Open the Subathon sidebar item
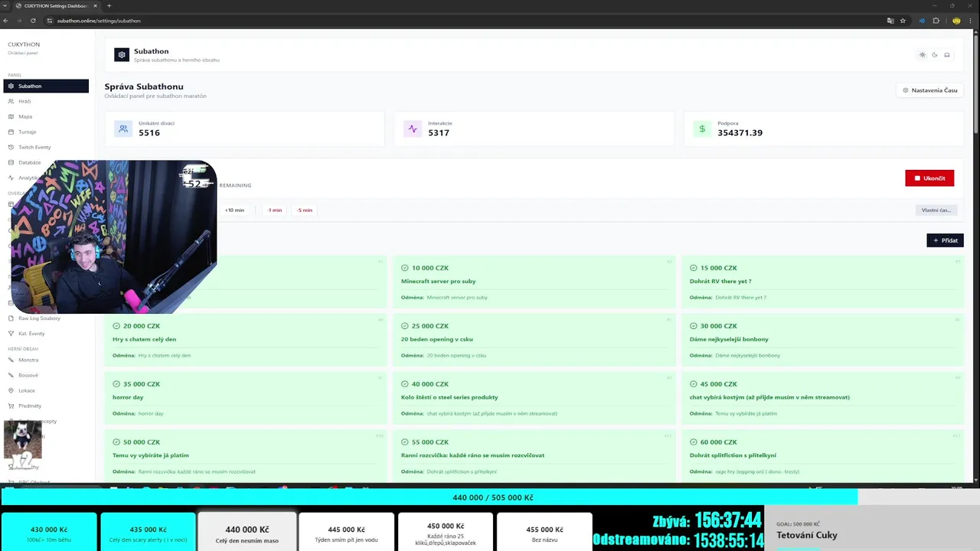Viewport: 980px width, 551px height. point(46,86)
